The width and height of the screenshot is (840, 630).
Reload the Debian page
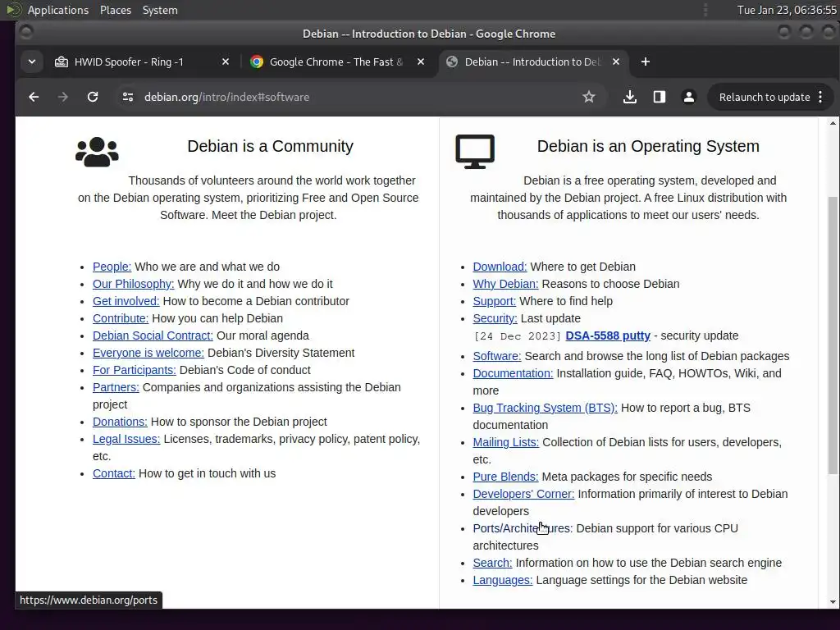click(93, 97)
